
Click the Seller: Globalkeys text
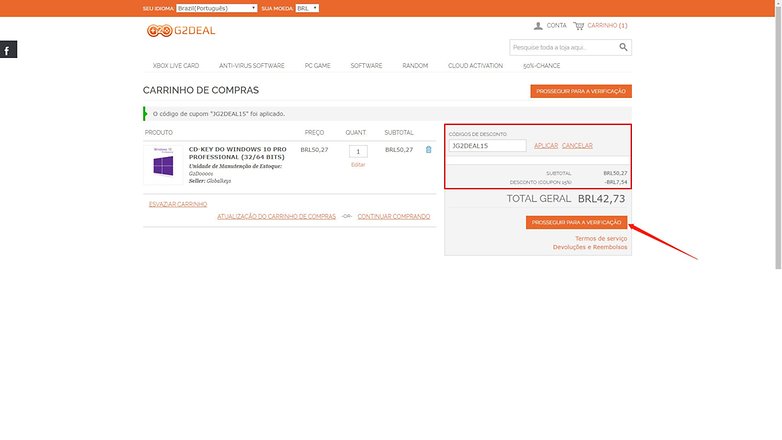coord(210,181)
